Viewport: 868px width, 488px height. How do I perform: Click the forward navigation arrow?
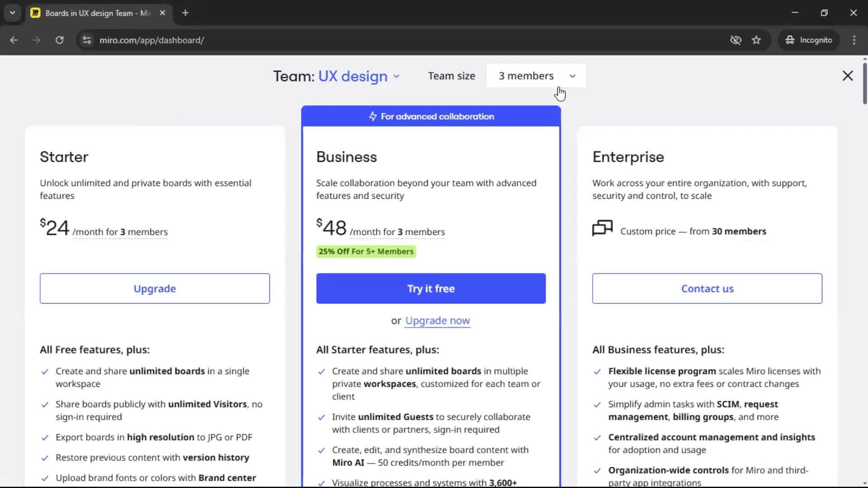37,40
